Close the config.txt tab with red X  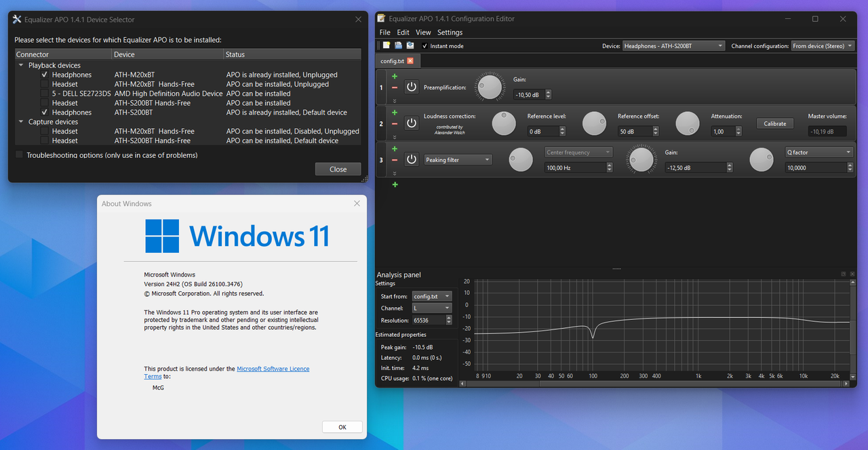[x=410, y=61]
